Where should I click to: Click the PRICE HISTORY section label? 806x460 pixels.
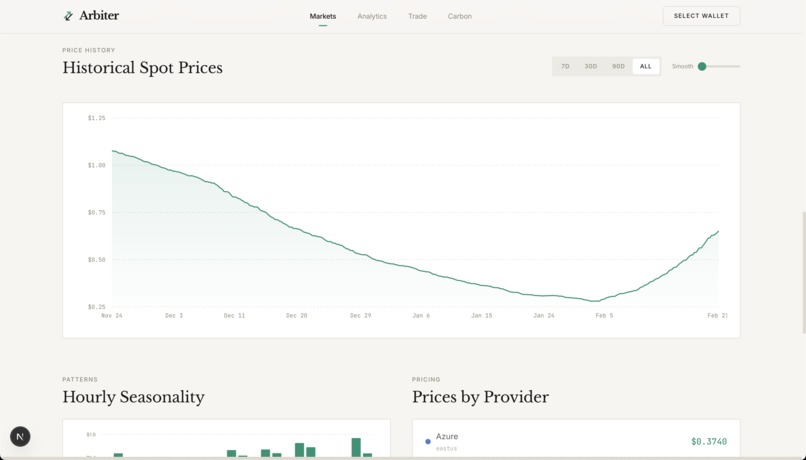[88, 50]
